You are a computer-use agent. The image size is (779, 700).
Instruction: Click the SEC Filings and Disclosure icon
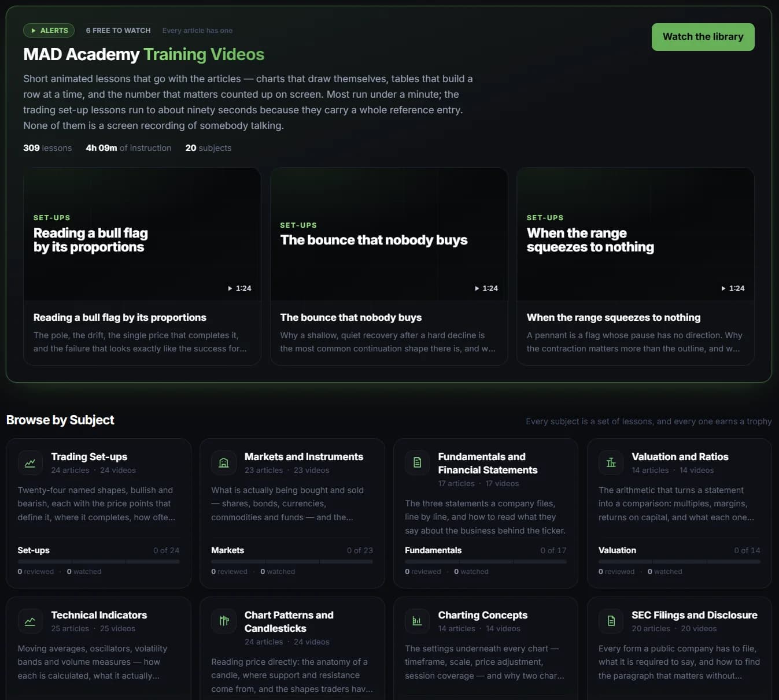611,621
